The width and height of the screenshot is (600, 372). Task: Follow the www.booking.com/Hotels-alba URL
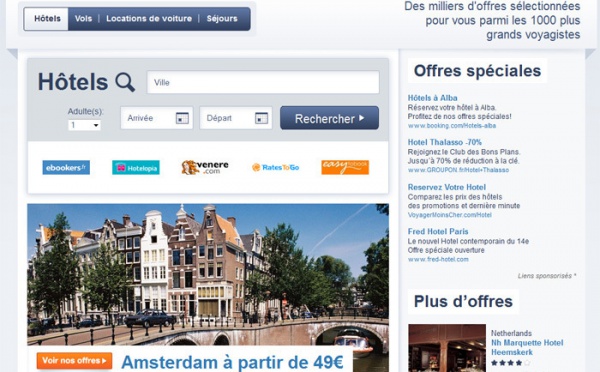pyautogui.click(x=452, y=126)
